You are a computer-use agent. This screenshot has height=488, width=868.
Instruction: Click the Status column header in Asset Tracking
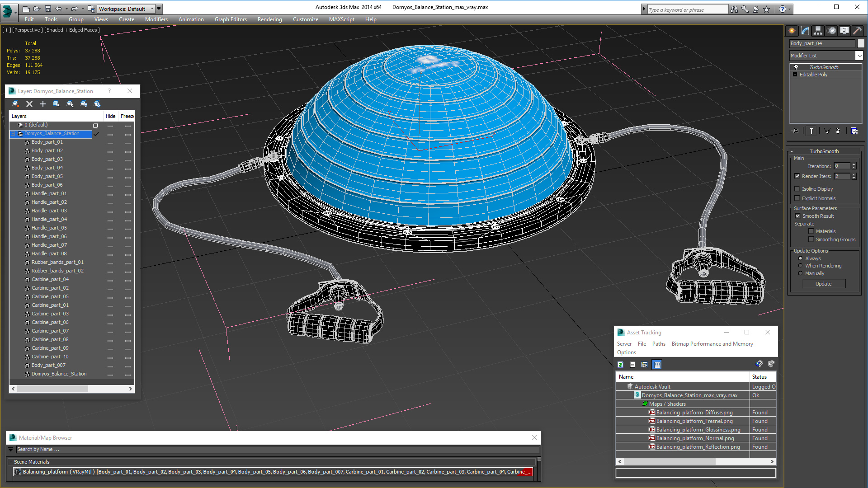click(x=763, y=377)
